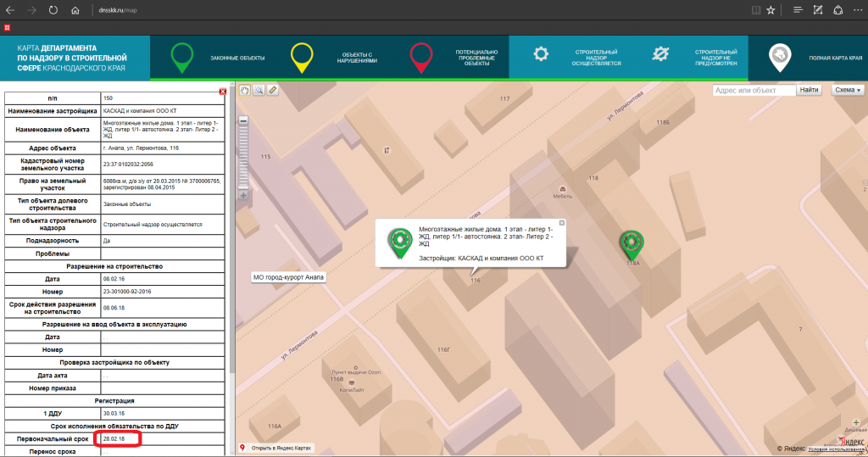The height and width of the screenshot is (457, 868).
Task: Click the permit number '23-301000-92-2016'
Action: 163,292
